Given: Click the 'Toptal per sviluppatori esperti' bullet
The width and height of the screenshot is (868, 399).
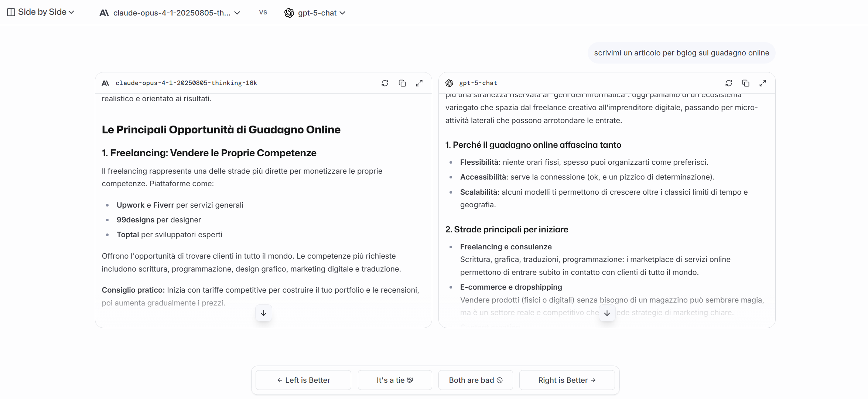Looking at the screenshot, I should pyautogui.click(x=170, y=235).
